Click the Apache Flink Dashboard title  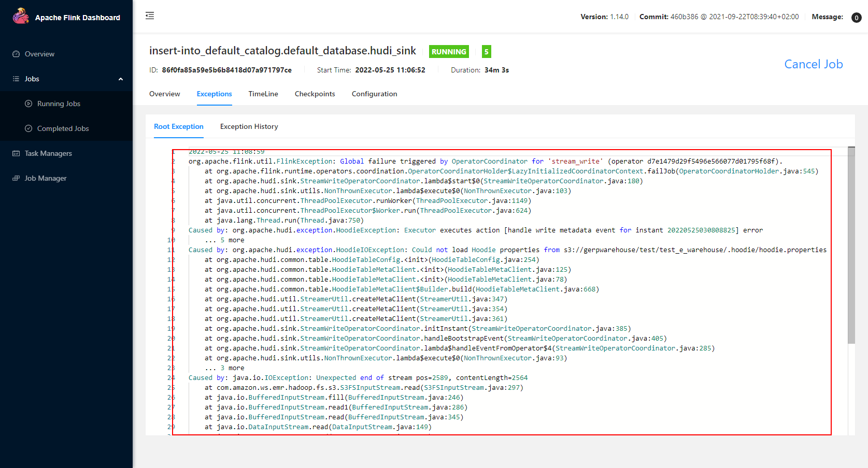tap(78, 18)
